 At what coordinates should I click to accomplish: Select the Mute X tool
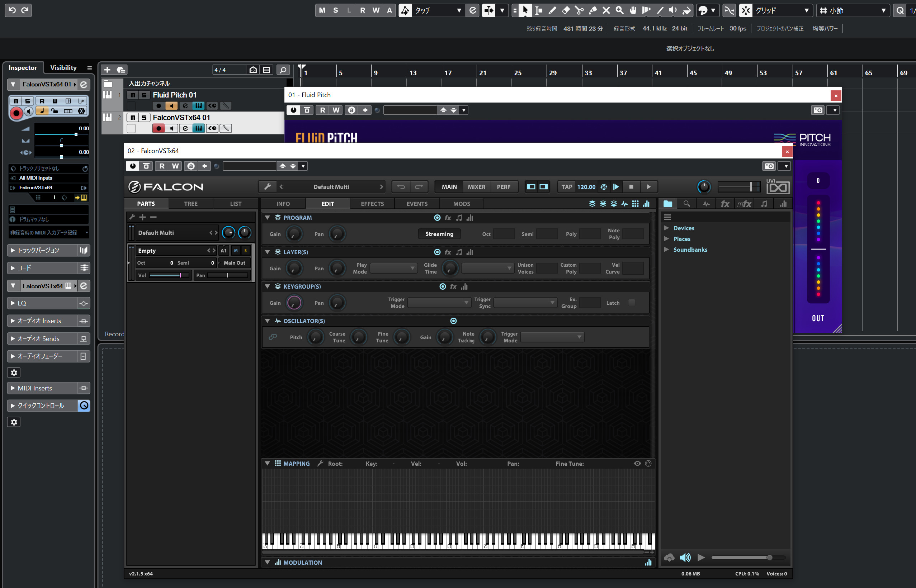pyautogui.click(x=606, y=10)
